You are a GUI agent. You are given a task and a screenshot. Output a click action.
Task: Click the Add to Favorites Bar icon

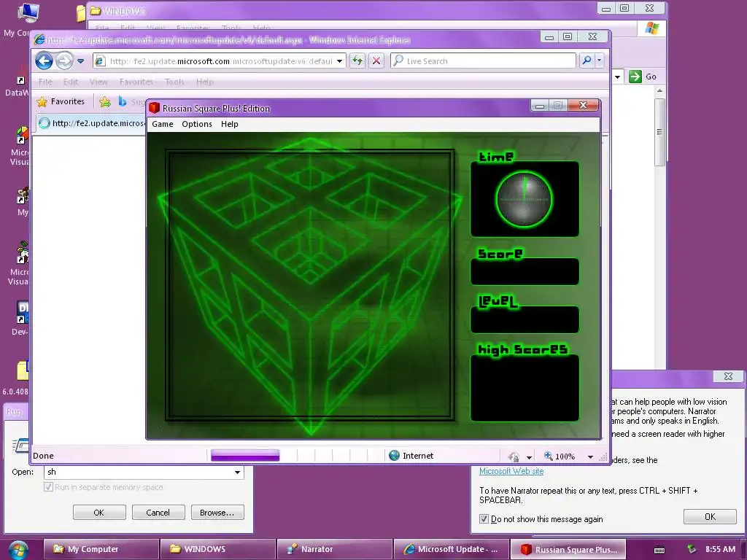coord(105,101)
